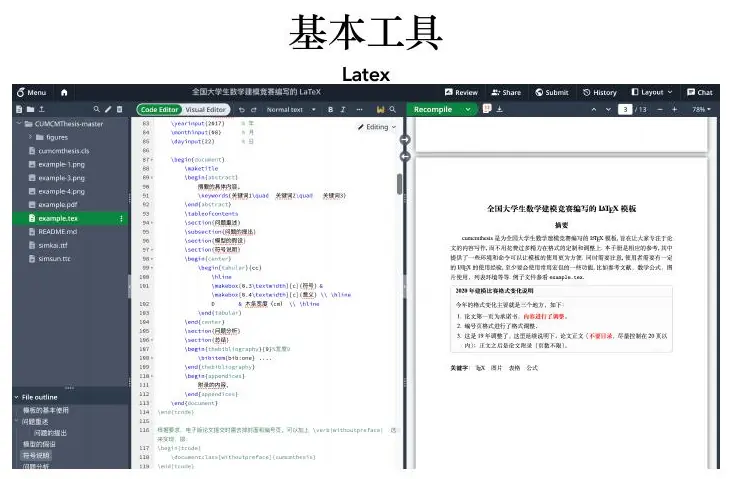Show more formatting options (three dots)
The image size is (734, 479).
[x=359, y=110]
